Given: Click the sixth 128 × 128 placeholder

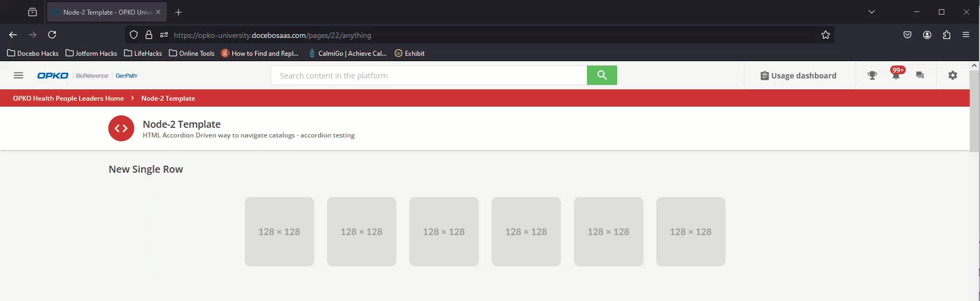Looking at the screenshot, I should coord(691,232).
